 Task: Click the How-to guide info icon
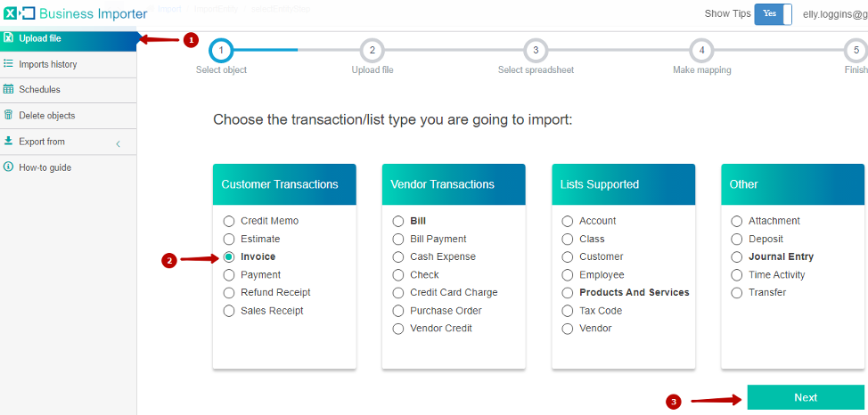click(8, 167)
